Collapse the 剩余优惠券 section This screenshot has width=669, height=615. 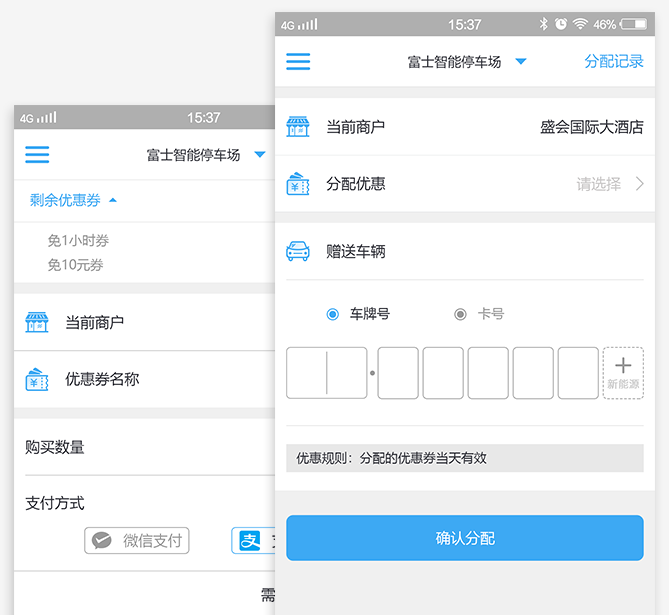[x=113, y=200]
